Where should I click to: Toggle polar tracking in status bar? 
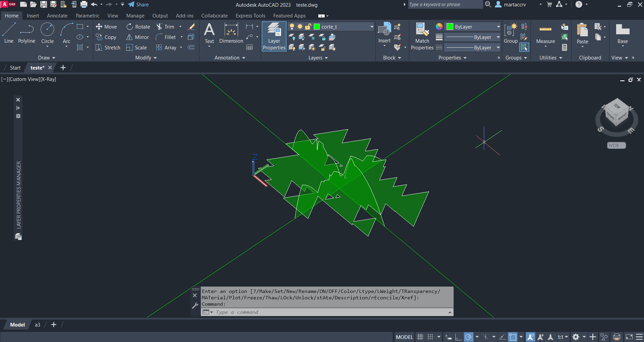click(x=469, y=337)
